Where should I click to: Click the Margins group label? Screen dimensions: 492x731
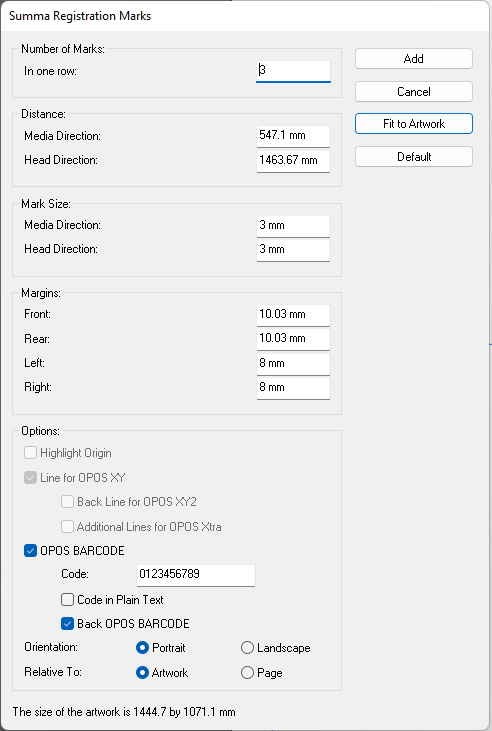tap(41, 293)
